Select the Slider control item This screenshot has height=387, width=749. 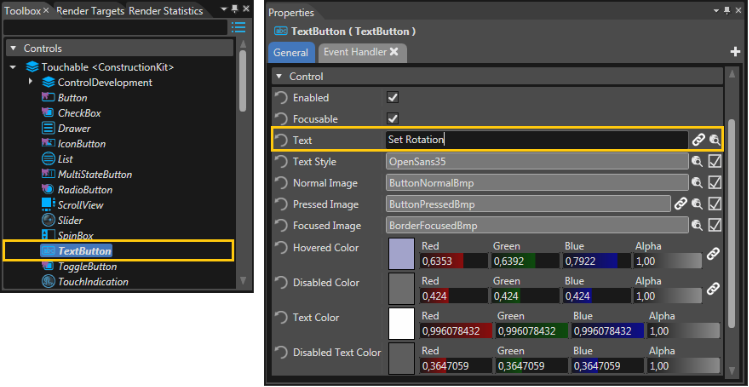pyautogui.click(x=70, y=220)
